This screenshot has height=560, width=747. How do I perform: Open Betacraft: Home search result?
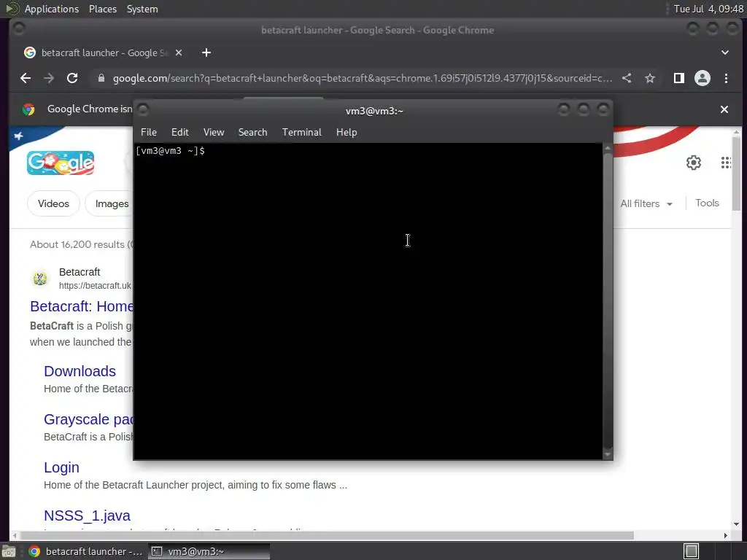coord(82,306)
